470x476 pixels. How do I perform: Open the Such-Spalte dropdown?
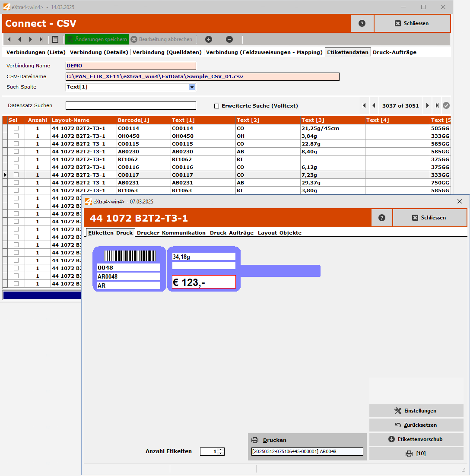(191, 87)
